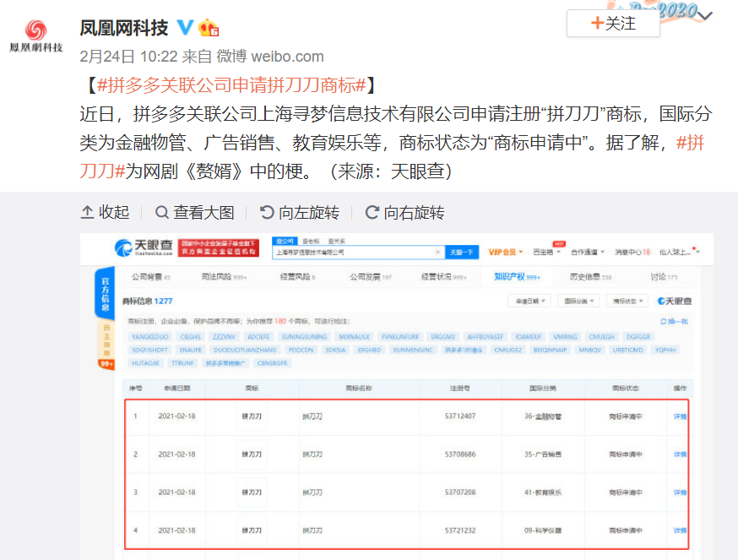
Task: Switch to 公司发展 tab
Action: point(371,277)
